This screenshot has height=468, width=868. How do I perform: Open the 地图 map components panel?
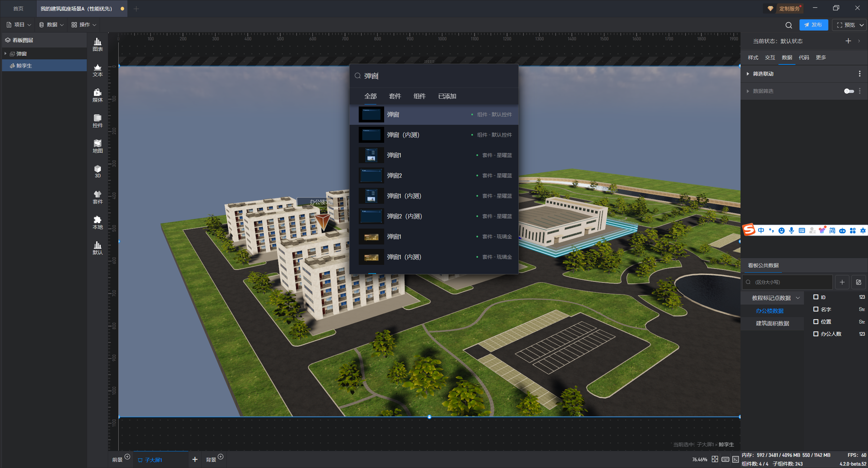pos(98,146)
